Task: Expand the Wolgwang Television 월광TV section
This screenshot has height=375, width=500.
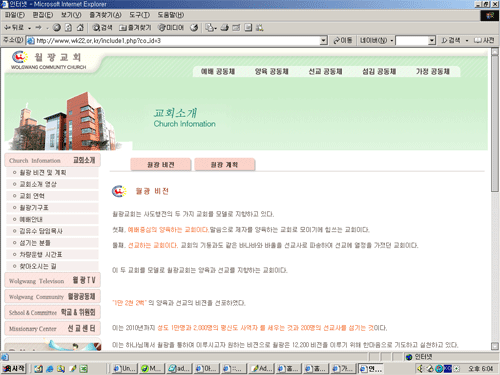Action: [x=52, y=280]
